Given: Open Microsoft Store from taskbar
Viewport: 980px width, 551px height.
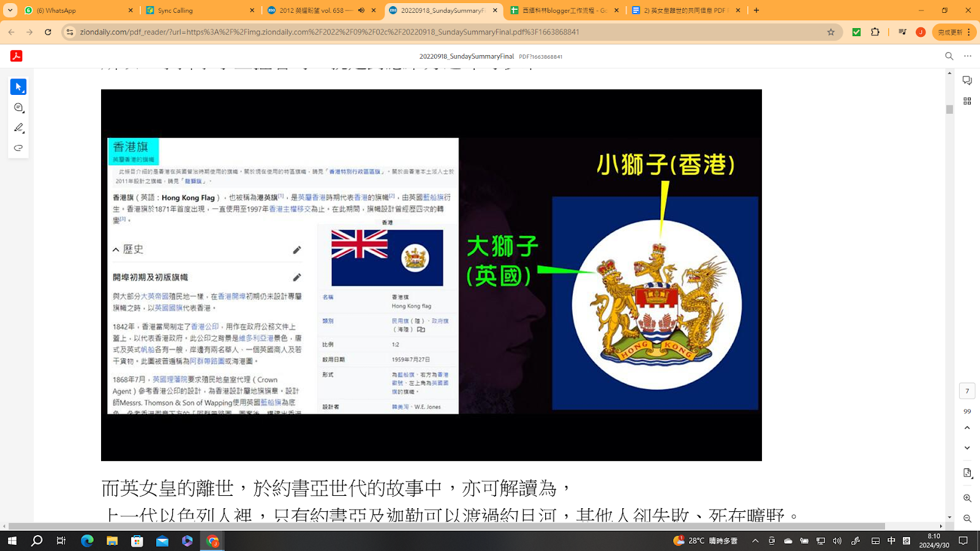Looking at the screenshot, I should tap(137, 541).
